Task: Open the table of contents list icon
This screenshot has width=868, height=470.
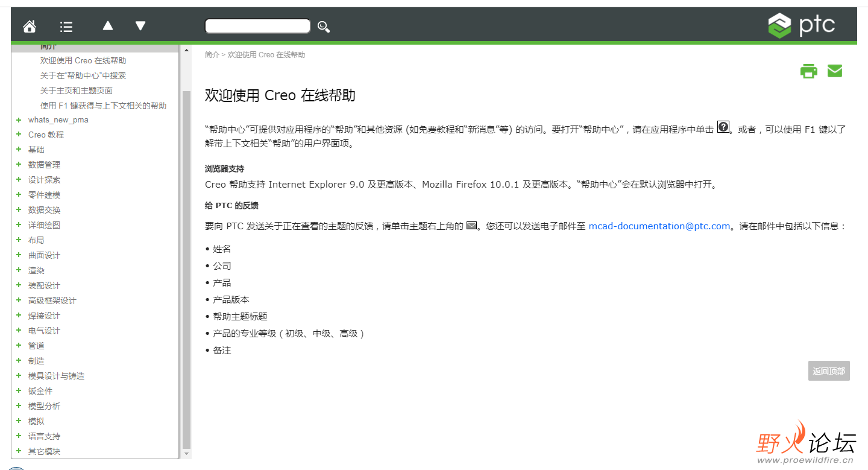Action: [66, 27]
